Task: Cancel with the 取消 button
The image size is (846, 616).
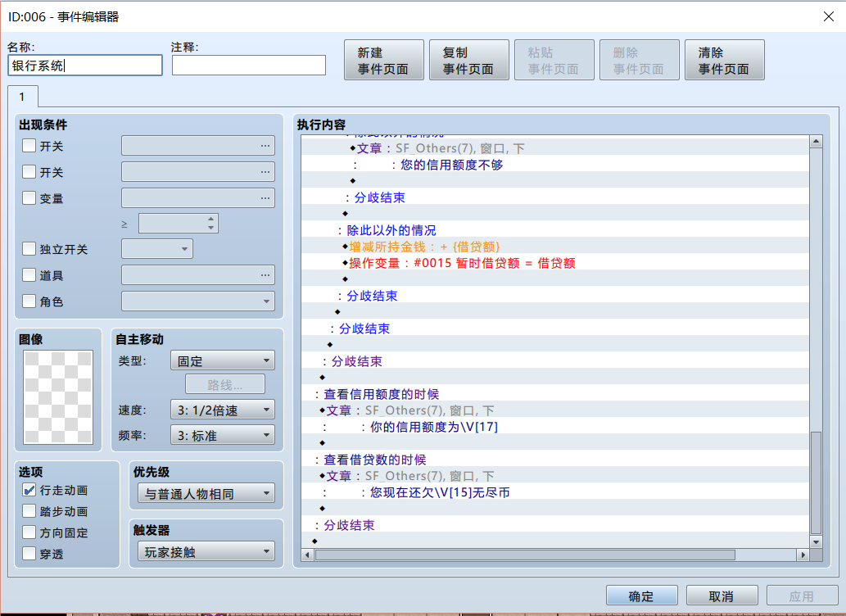Action: 722,596
